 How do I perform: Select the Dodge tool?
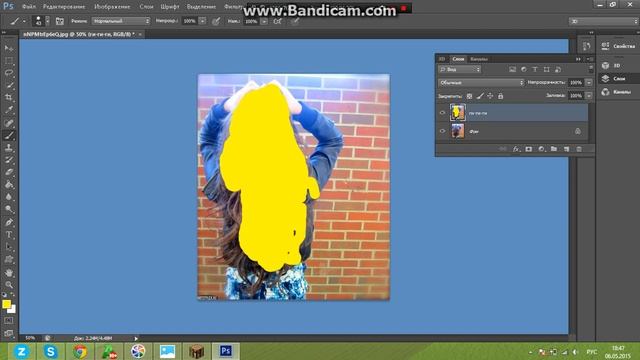click(x=9, y=209)
